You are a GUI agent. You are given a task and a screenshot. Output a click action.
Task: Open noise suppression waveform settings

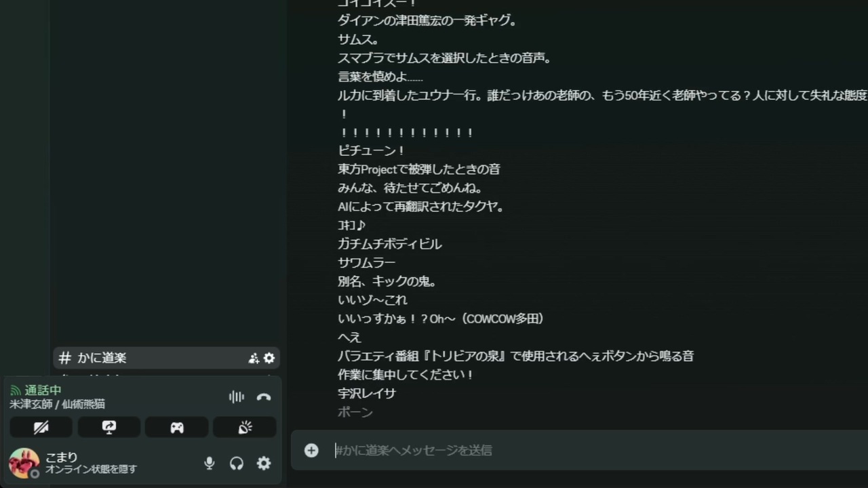pyautogui.click(x=236, y=397)
